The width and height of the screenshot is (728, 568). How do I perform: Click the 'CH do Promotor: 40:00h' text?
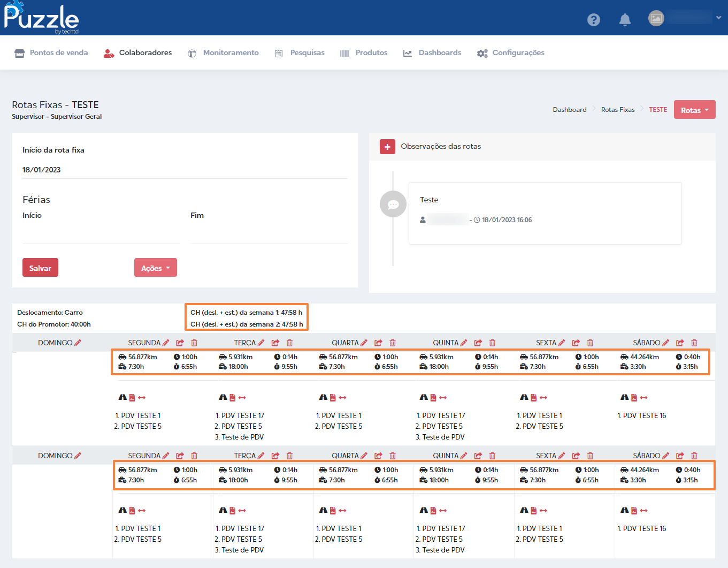(x=54, y=324)
